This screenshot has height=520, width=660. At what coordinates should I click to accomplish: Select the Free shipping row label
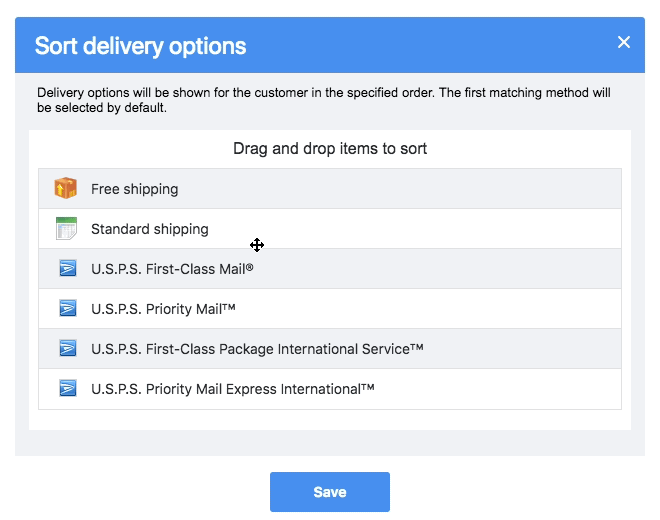click(134, 189)
